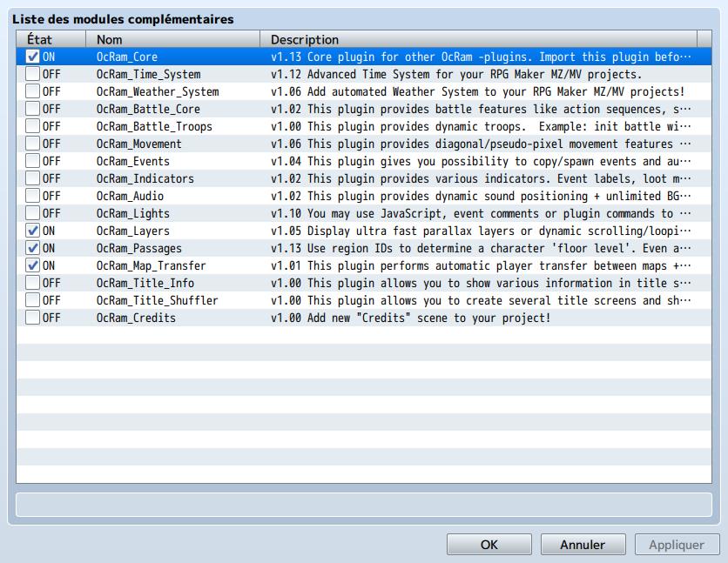
Task: Tick the OcRam_Credits checkbox
Action: pos(32,318)
